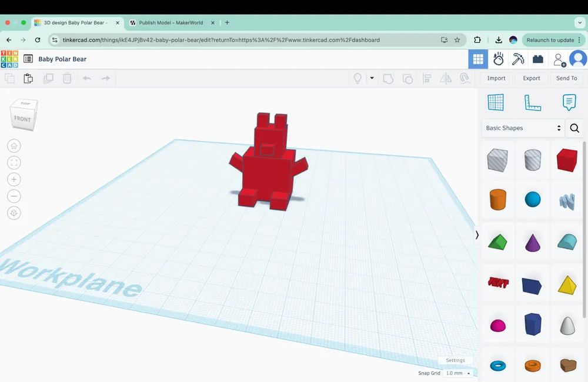This screenshot has height=382, width=588.
Task: Select the Ruler tool icon
Action: point(533,103)
